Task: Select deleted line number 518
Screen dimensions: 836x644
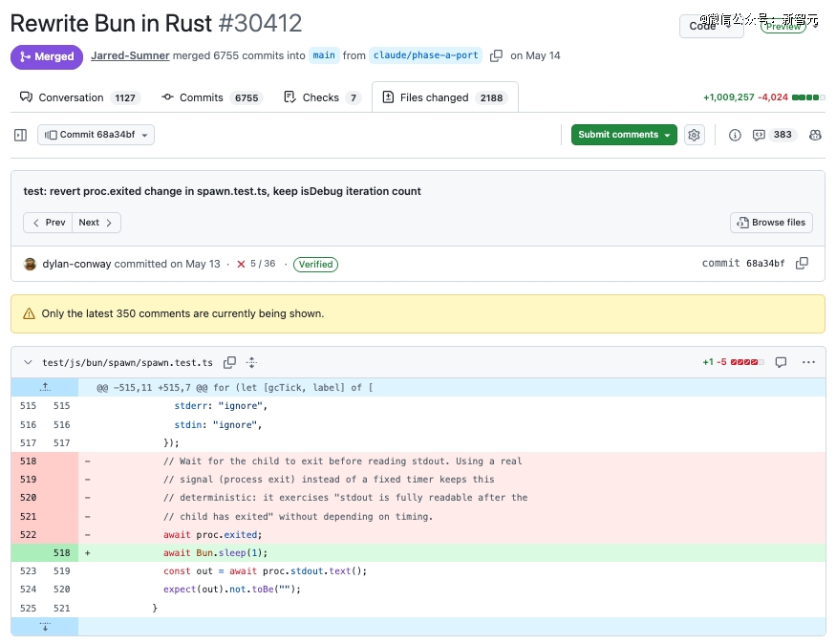Action: (x=29, y=462)
